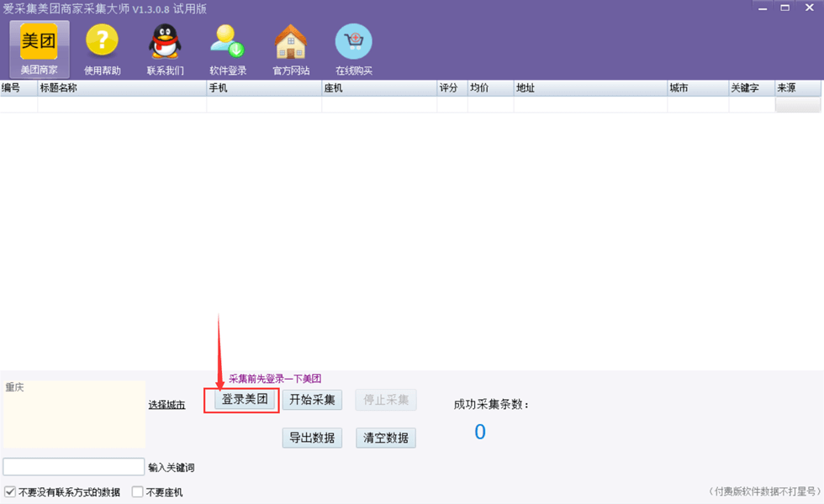Focus the 输入关键词 keyword input field
824x504 pixels.
coord(74,467)
